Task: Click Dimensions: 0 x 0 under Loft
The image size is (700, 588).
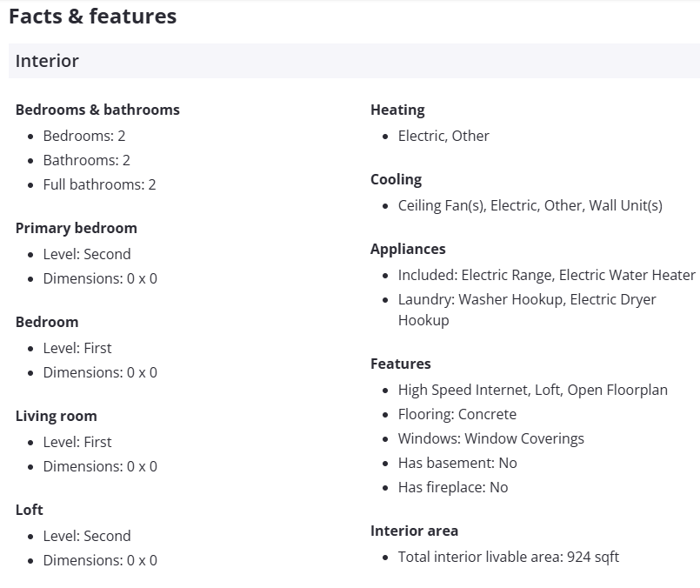Action: click(100, 560)
